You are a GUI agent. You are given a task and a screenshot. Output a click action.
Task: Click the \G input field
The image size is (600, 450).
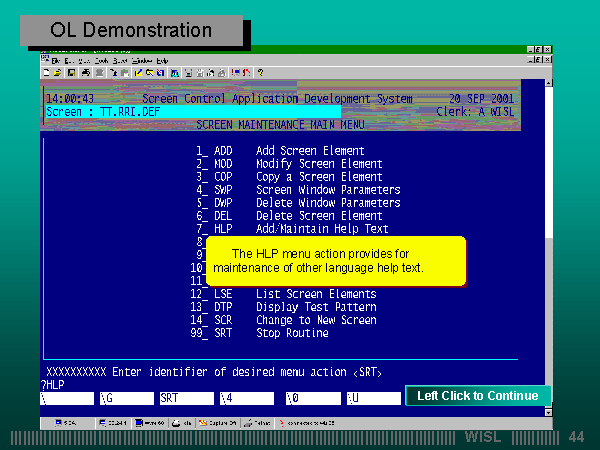tap(126, 397)
